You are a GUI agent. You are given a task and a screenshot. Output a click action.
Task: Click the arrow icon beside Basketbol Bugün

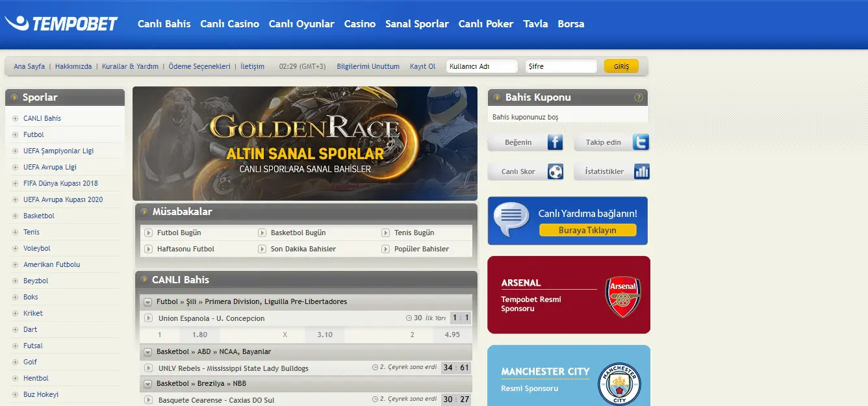[x=262, y=233]
